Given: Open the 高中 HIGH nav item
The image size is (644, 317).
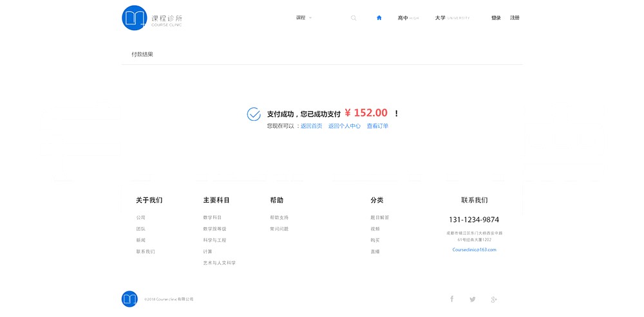Looking at the screenshot, I should tap(408, 18).
